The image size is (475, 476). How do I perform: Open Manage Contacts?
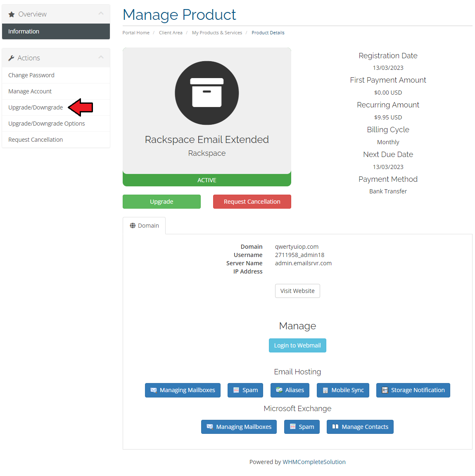click(x=360, y=427)
